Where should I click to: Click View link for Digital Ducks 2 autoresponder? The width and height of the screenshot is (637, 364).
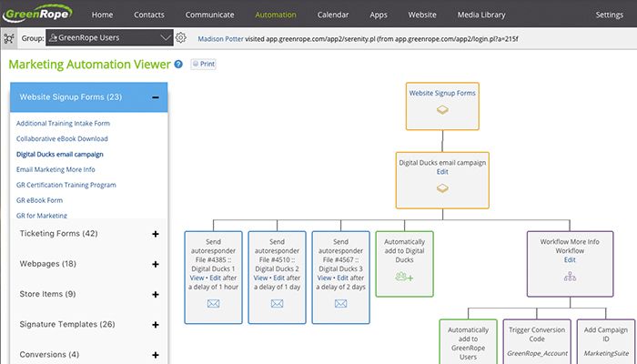coord(261,278)
